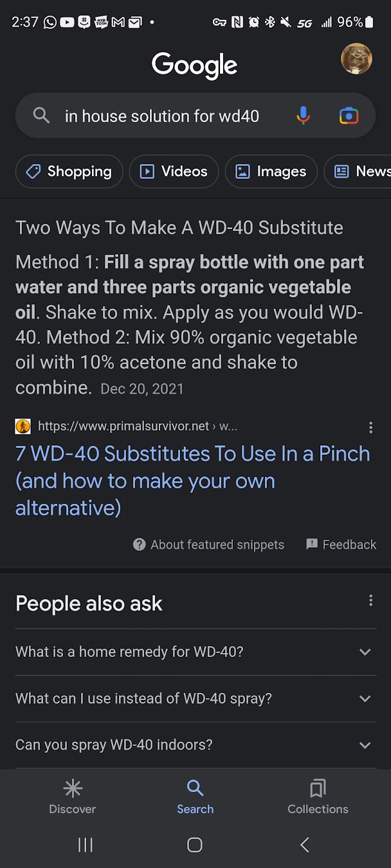Expand "Can you spray WD-40 indoors?" question

pyautogui.click(x=195, y=744)
